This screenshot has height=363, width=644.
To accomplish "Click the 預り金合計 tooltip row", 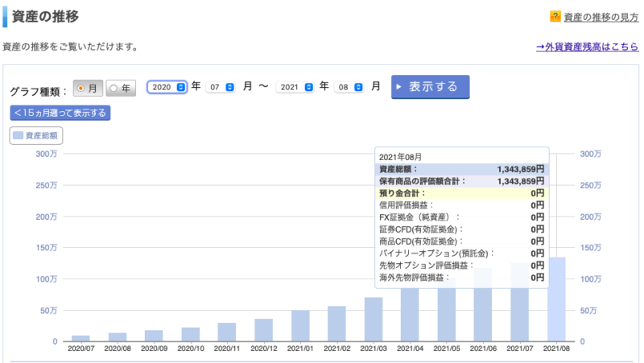I will coord(461,193).
